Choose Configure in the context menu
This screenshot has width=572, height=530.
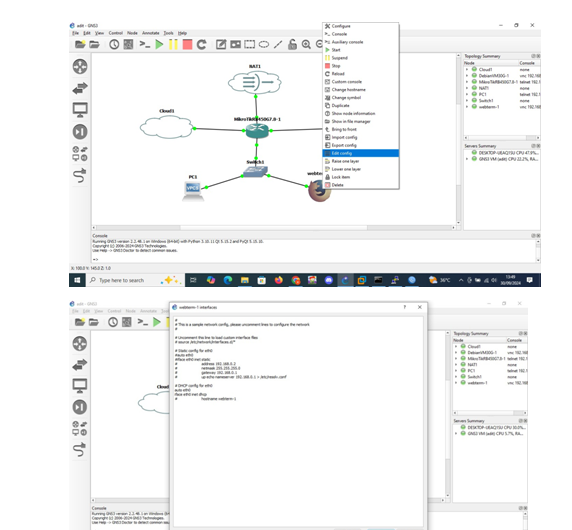tap(360, 26)
